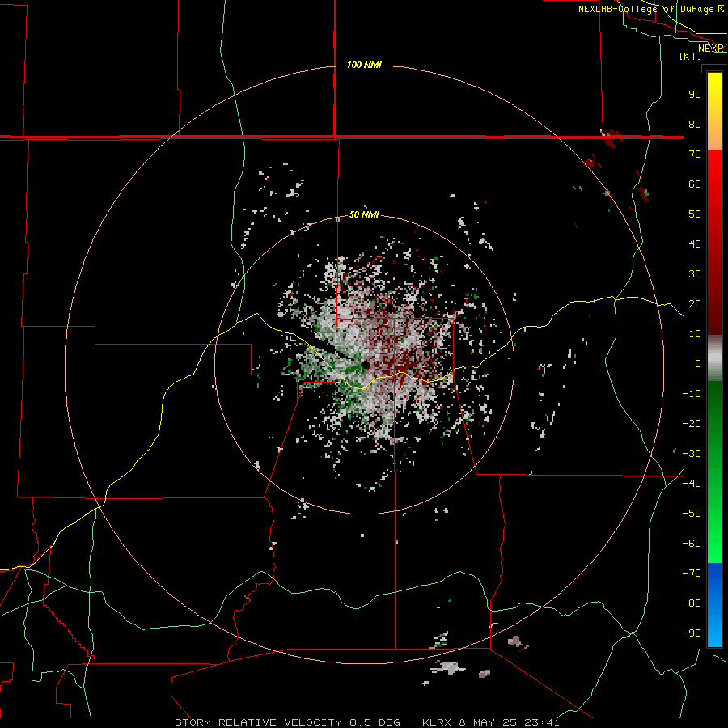
Task: Click the "-60" value on the velocity scale
Action: coord(692,544)
